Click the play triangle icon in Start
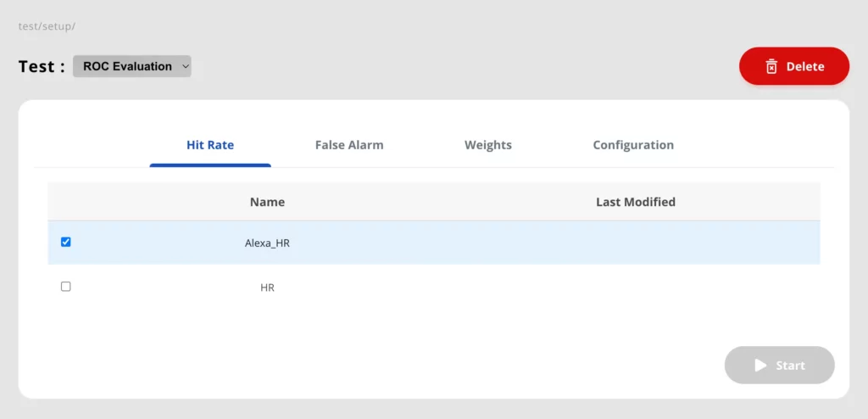 point(760,366)
